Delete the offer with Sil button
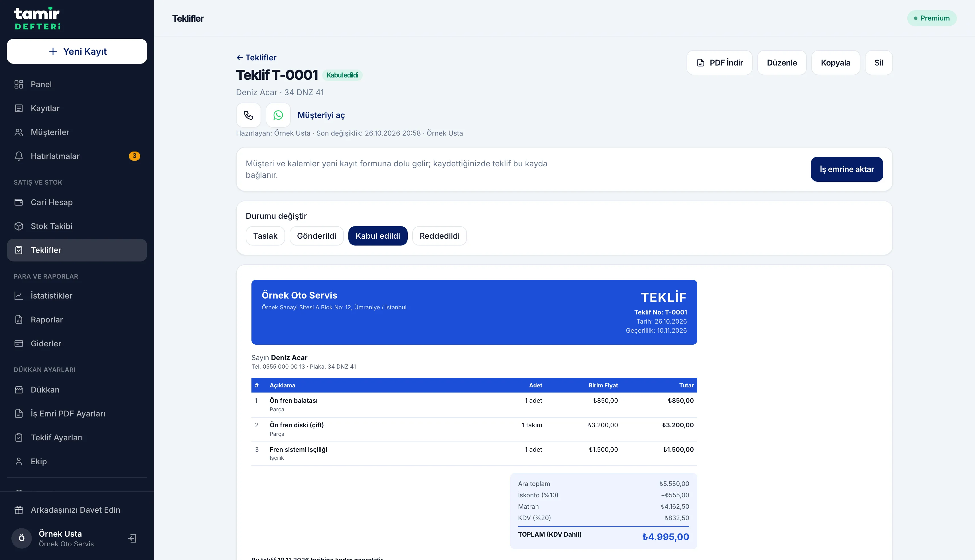This screenshot has width=975, height=560. [x=878, y=63]
